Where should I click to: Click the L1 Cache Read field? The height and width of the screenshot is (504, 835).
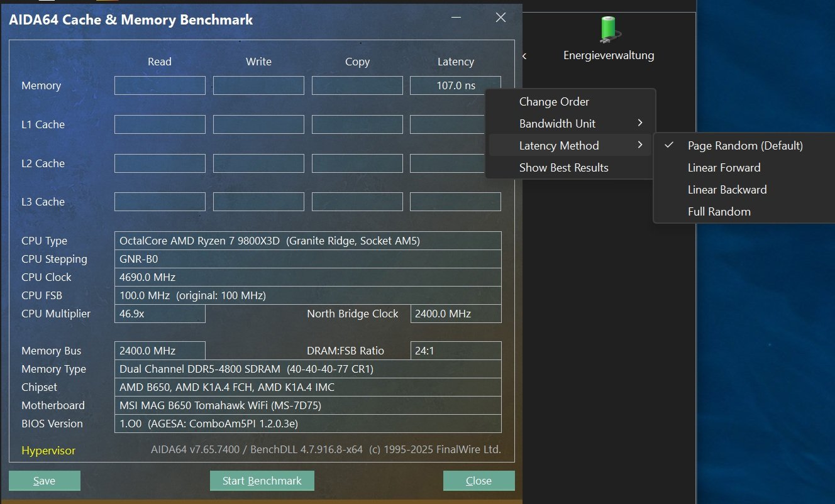(160, 124)
